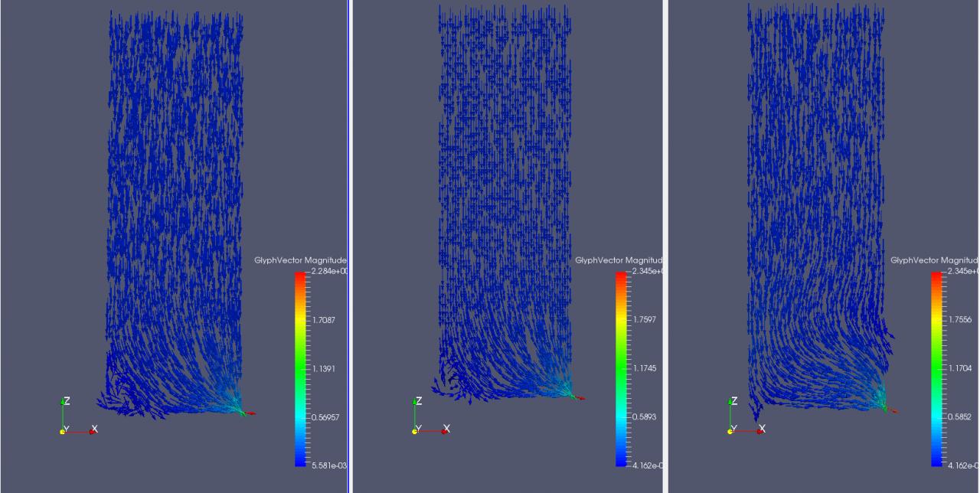Viewport: 980px width, 493px height.
Task: Click right view's 2.345e legend maximum label
Action: (x=962, y=272)
